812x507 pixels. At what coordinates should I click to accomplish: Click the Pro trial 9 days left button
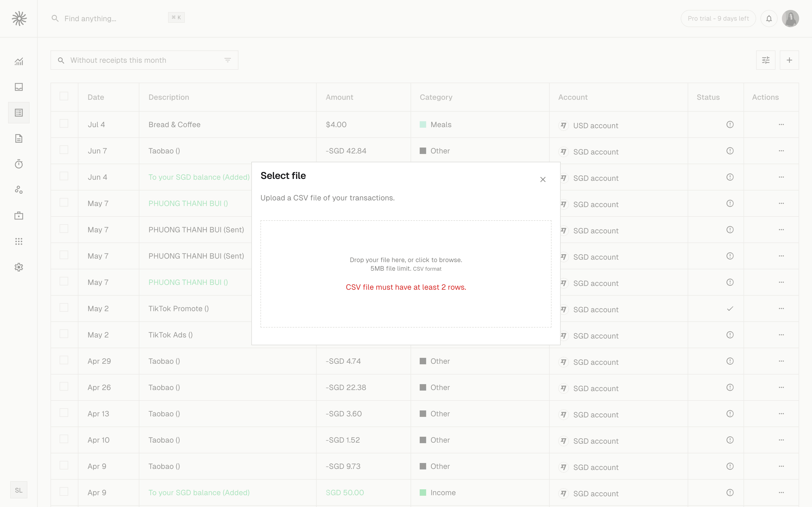[x=718, y=19]
